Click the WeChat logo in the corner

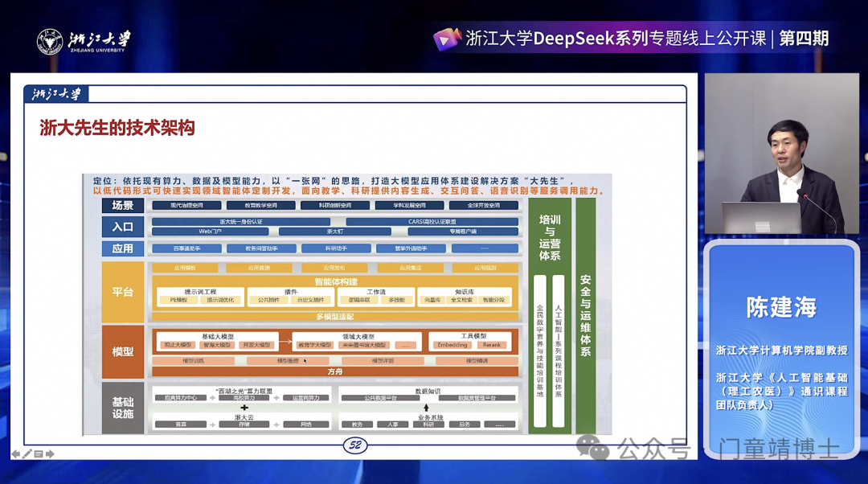pyautogui.click(x=592, y=447)
